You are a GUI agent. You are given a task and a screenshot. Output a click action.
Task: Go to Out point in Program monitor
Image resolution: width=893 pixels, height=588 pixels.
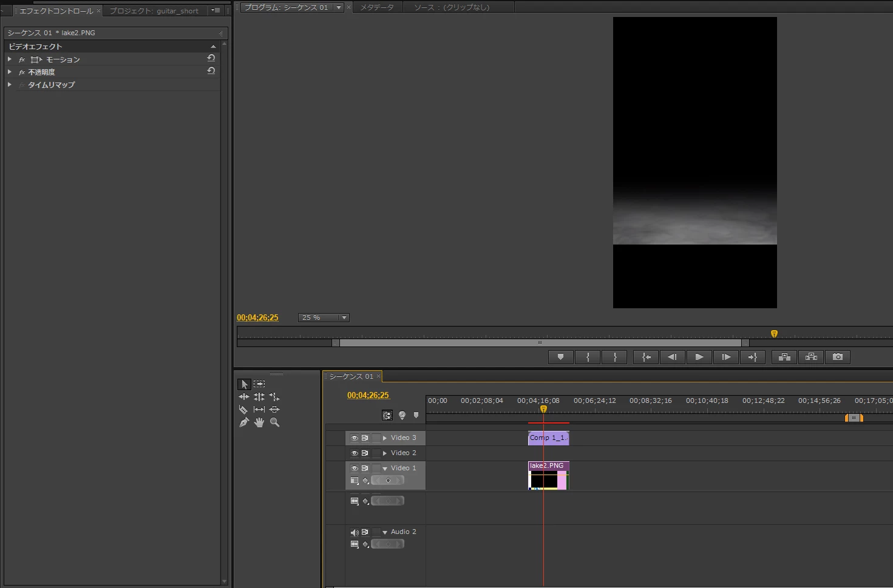coord(752,357)
